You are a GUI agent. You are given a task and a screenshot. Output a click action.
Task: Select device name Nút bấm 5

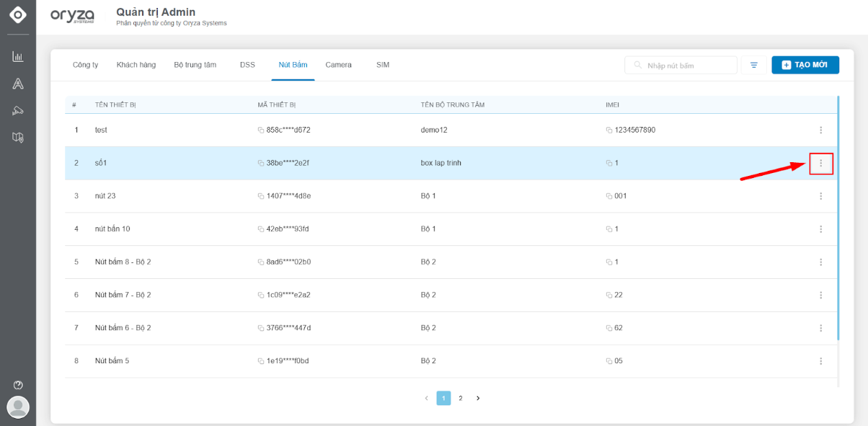pos(112,361)
